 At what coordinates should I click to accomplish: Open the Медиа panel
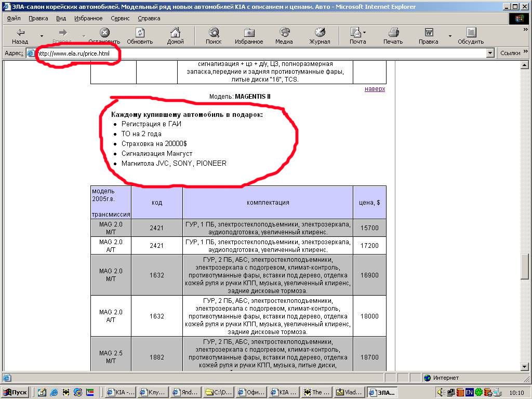click(x=284, y=35)
